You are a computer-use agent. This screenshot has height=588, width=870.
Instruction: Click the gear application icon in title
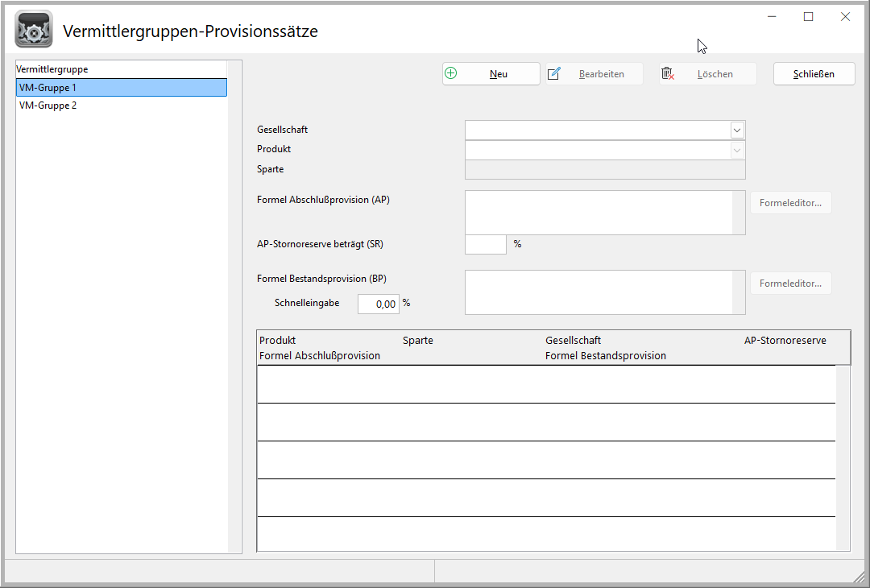click(x=34, y=30)
